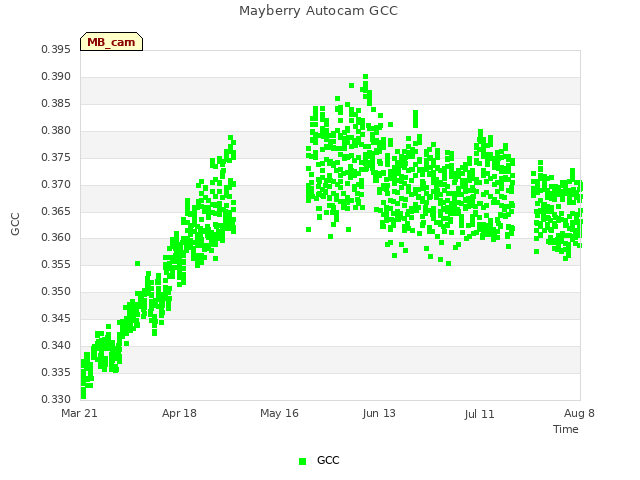640x480 pixels.
Task: Click the May 16 x-axis label
Action: coord(279,413)
